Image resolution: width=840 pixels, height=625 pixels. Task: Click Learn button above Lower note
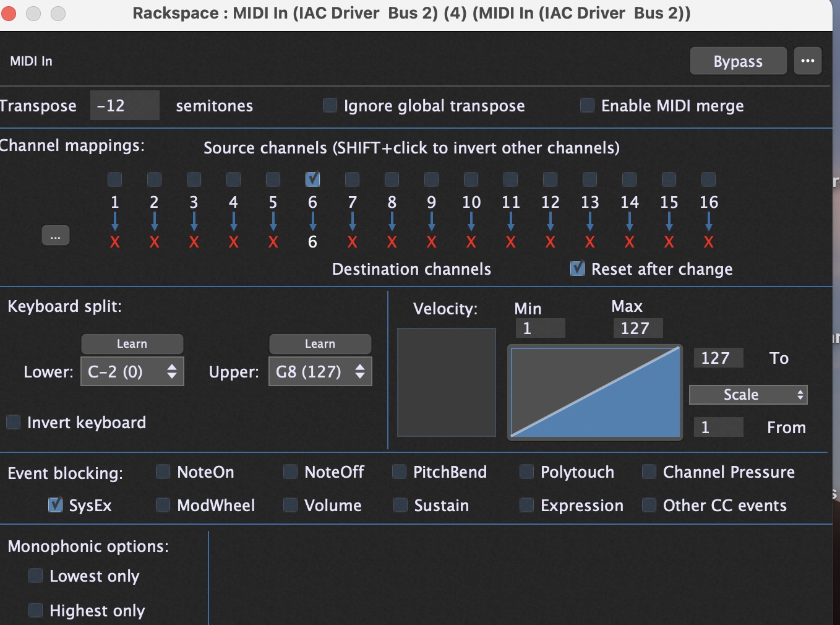coord(132,344)
